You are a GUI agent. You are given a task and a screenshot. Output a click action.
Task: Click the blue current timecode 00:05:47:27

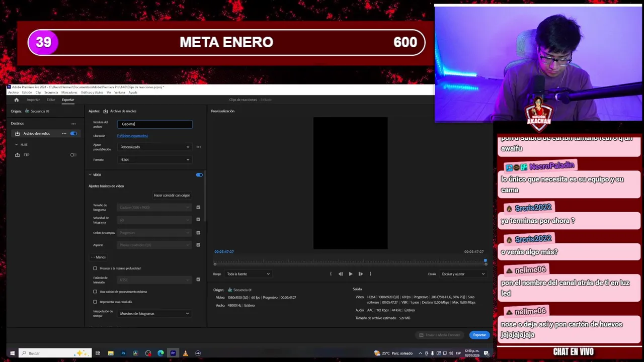[224, 251]
